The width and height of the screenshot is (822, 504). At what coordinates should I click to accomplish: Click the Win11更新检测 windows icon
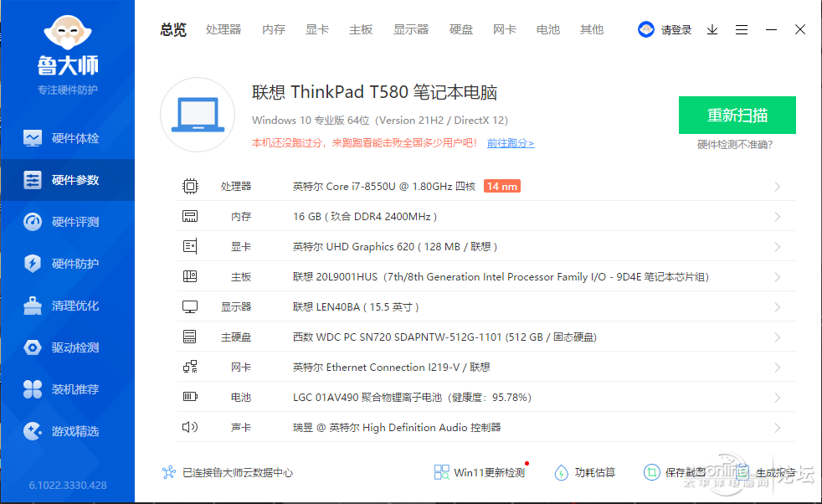pos(441,472)
